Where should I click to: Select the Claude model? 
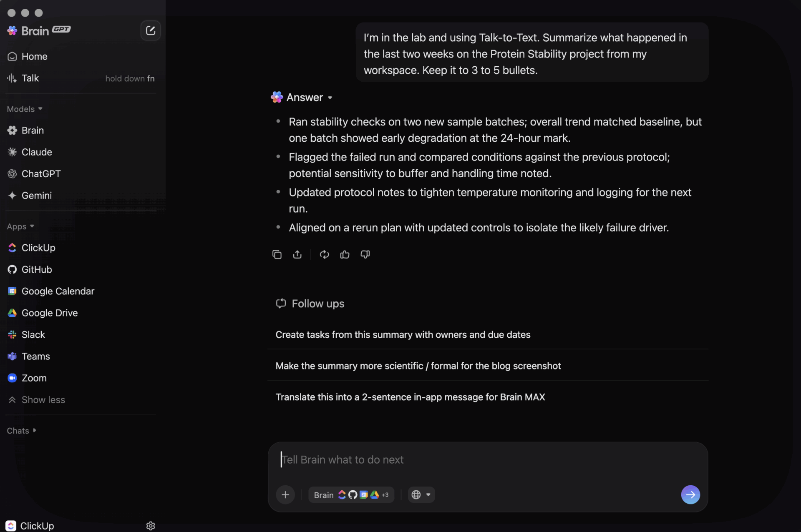tap(37, 152)
